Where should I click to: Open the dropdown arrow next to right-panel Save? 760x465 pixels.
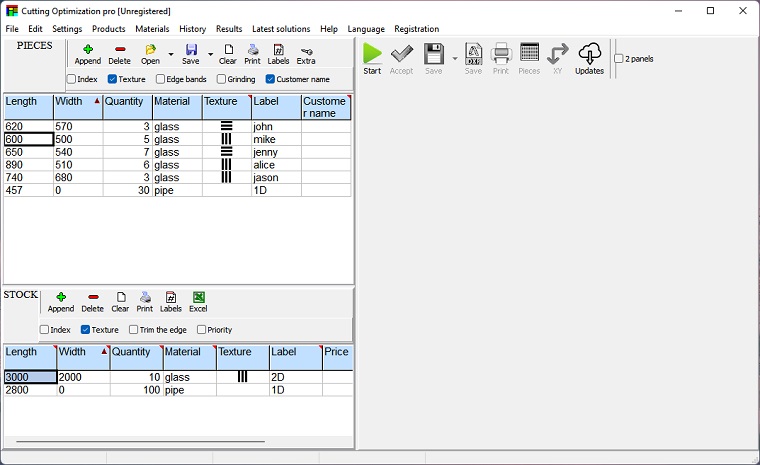(x=454, y=58)
